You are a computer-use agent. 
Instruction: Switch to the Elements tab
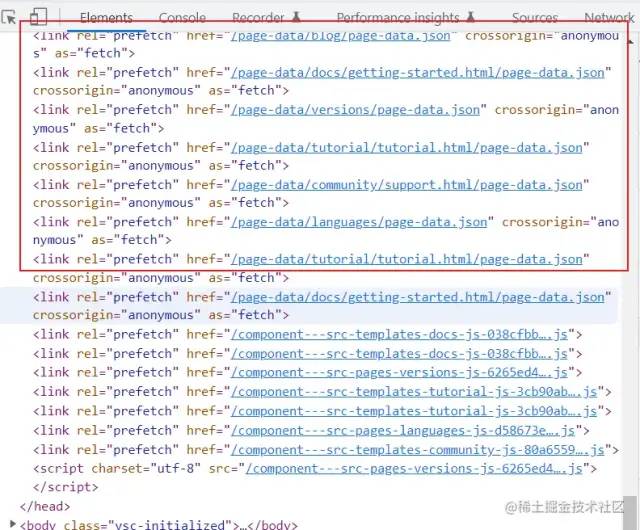pos(107,18)
